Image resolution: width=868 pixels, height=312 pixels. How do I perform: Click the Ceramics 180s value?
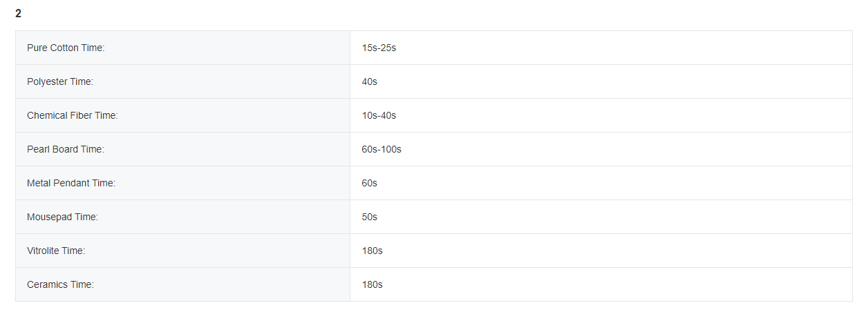[372, 284]
